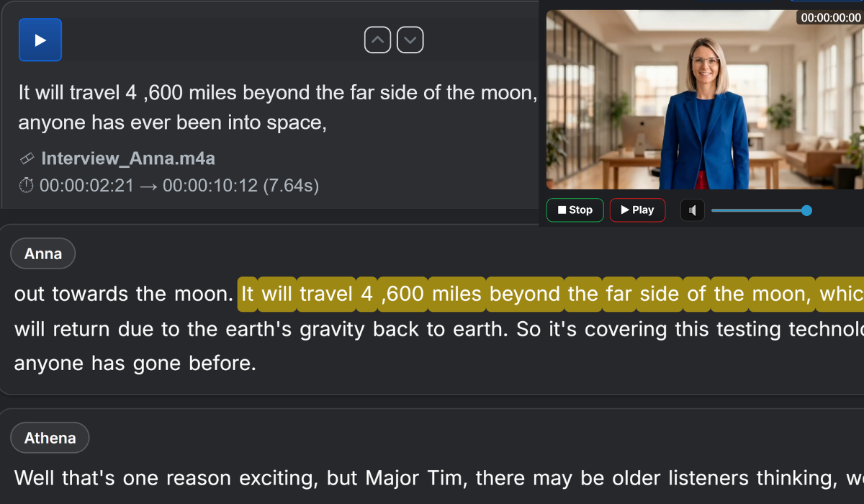Select the Athena speaker label
This screenshot has width=864, height=504.
tap(50, 438)
